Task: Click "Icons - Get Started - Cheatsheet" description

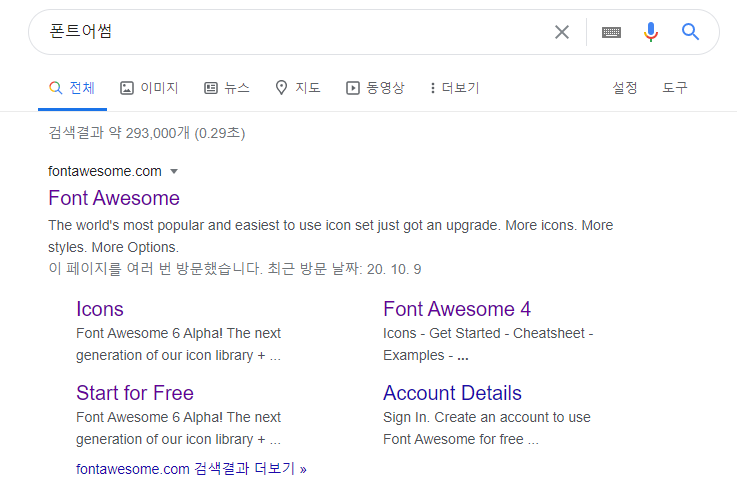Action: click(488, 344)
